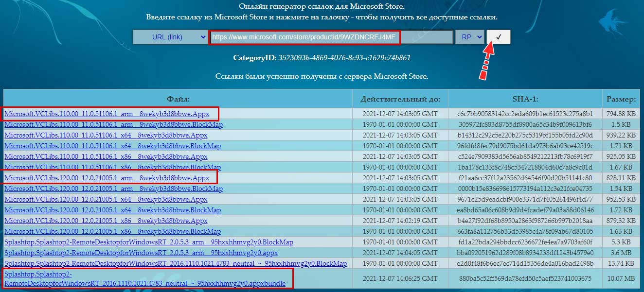Click the size cell '794.88 KB'
644x292 pixels.
coord(621,114)
